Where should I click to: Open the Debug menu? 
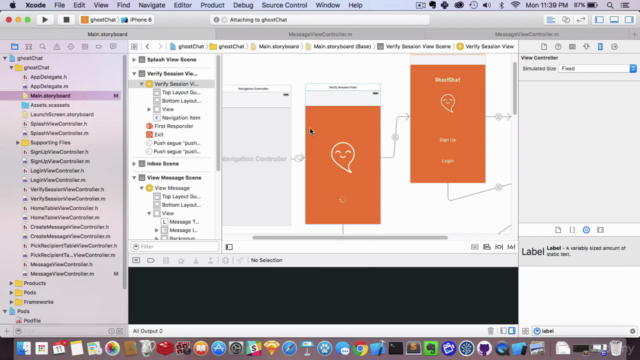pos(243,5)
